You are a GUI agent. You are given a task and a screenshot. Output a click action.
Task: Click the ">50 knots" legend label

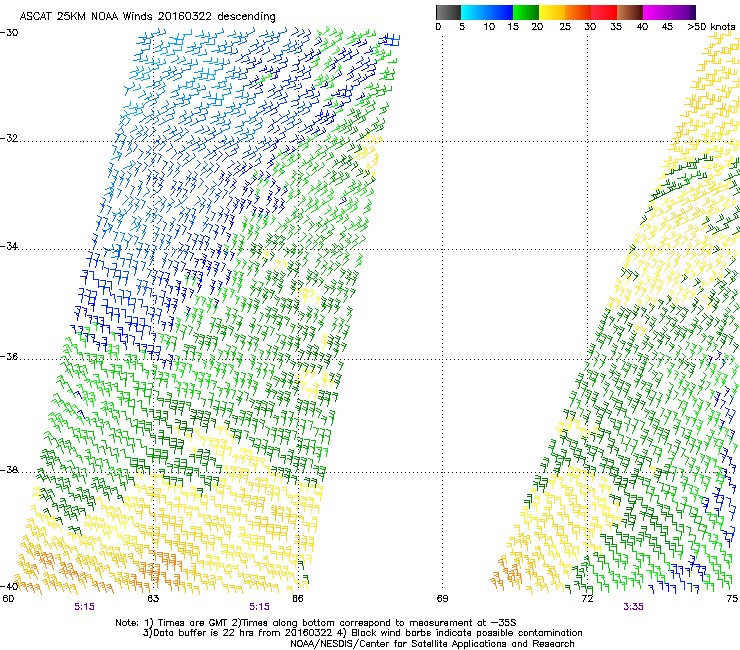pos(711,27)
